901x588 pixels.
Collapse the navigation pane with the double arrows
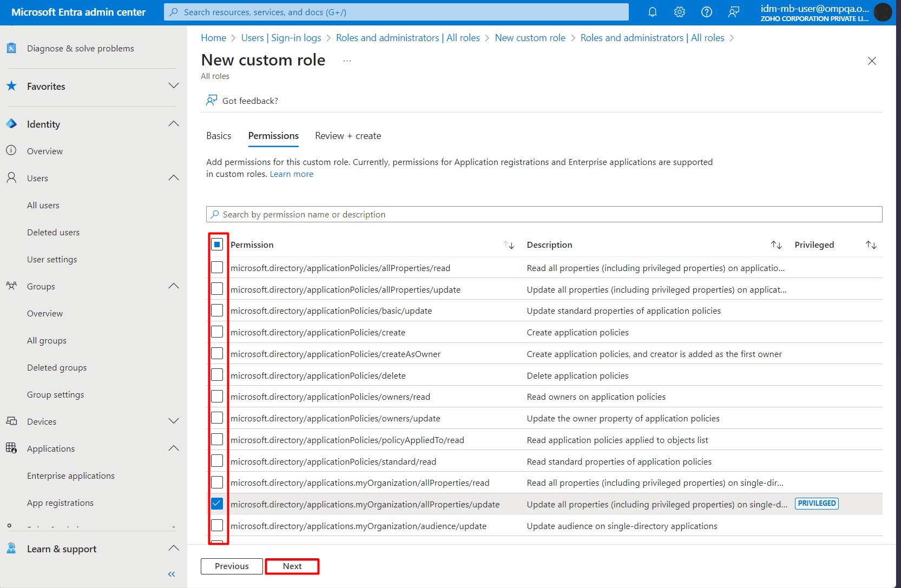pos(171,574)
